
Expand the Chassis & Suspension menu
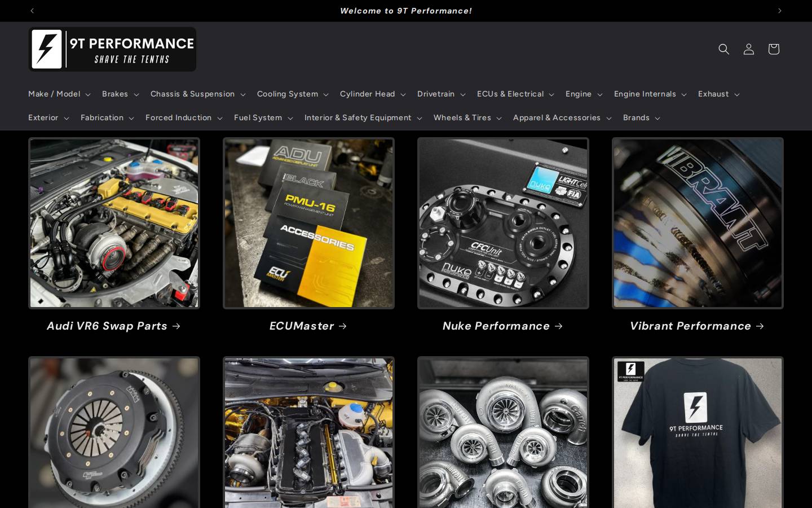coord(198,94)
